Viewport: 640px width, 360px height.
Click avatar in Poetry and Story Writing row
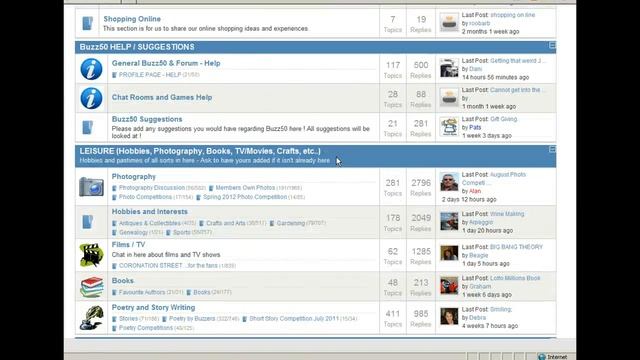[449, 316]
